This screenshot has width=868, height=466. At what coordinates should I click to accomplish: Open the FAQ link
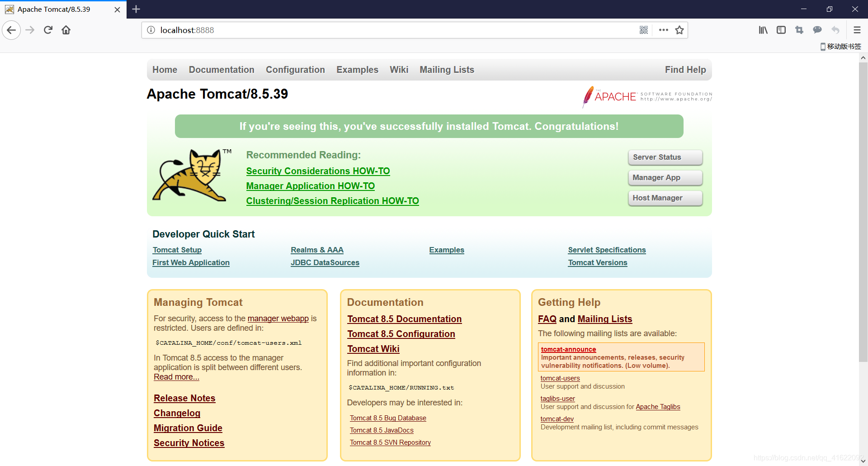click(547, 319)
